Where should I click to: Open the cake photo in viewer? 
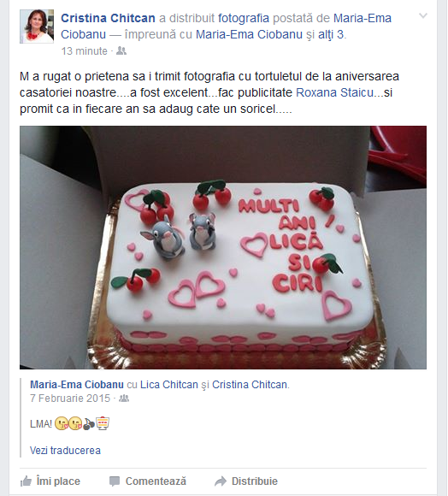223,247
